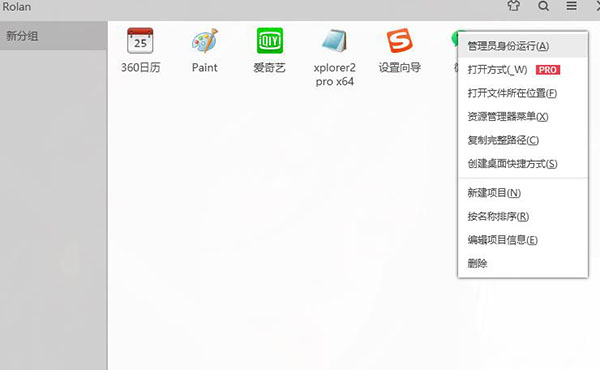This screenshot has width=600, height=370.
Task: Open the hamburger menu icon
Action: coord(571,6)
